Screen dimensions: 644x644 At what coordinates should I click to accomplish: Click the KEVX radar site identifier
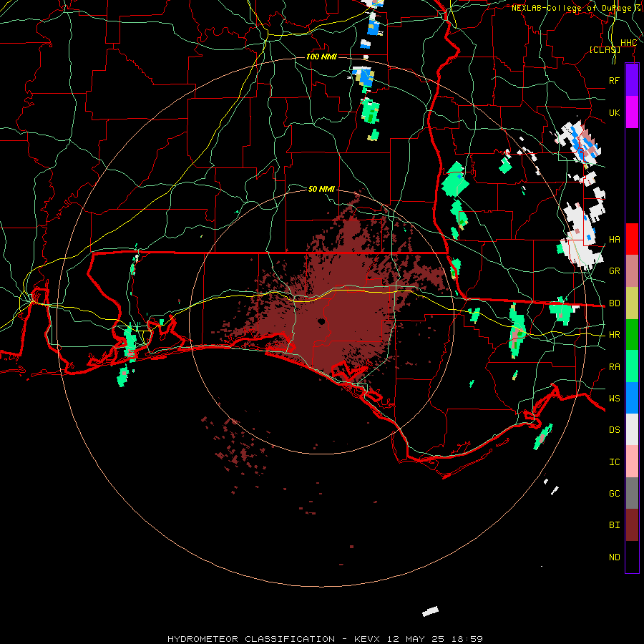click(367, 639)
